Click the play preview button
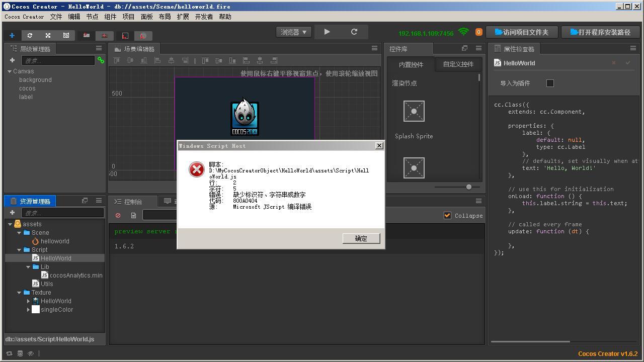The image size is (644, 362). click(327, 32)
